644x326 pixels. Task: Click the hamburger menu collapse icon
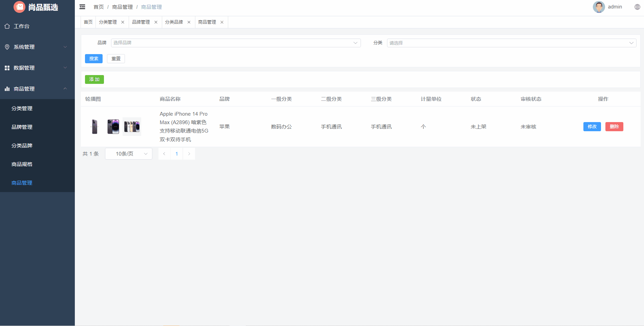click(82, 7)
